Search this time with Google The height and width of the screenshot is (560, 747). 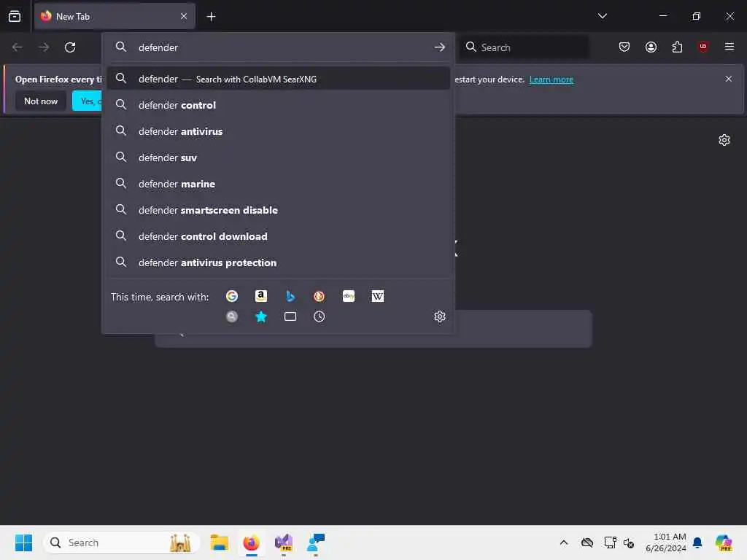click(x=232, y=296)
